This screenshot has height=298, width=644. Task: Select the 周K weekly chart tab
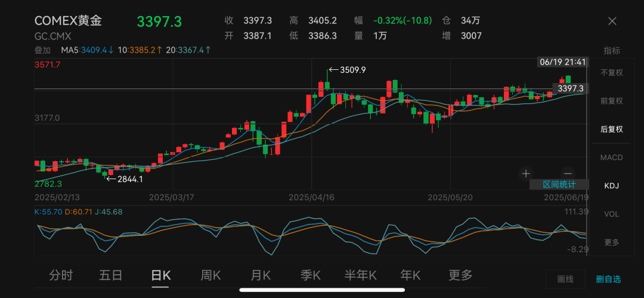[210, 275]
